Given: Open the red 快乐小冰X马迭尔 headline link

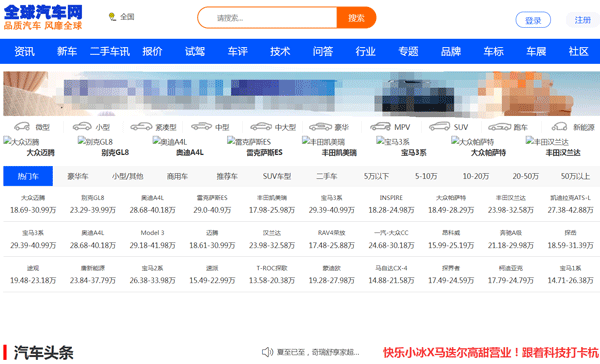Looking at the screenshot, I should click(491, 352).
